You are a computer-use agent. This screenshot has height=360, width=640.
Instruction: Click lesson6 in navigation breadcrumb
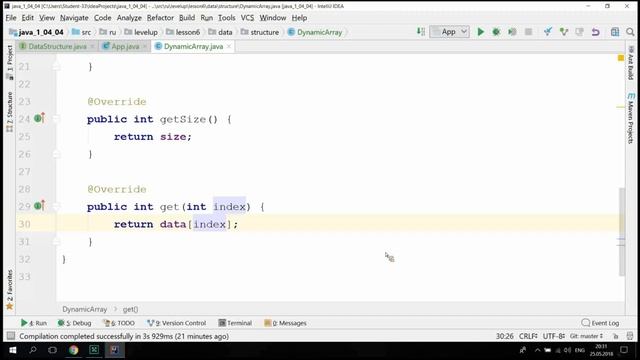(x=183, y=32)
